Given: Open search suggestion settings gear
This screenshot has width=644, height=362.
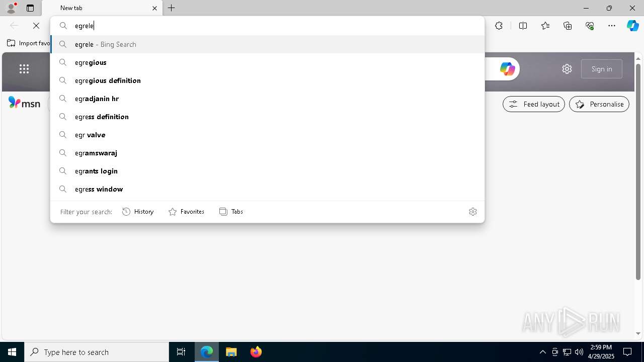Looking at the screenshot, I should (x=472, y=212).
